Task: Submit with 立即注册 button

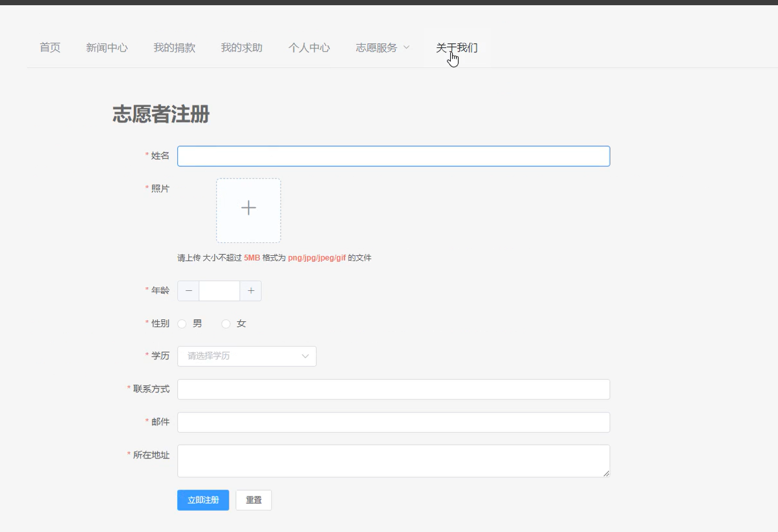Action: pos(203,500)
